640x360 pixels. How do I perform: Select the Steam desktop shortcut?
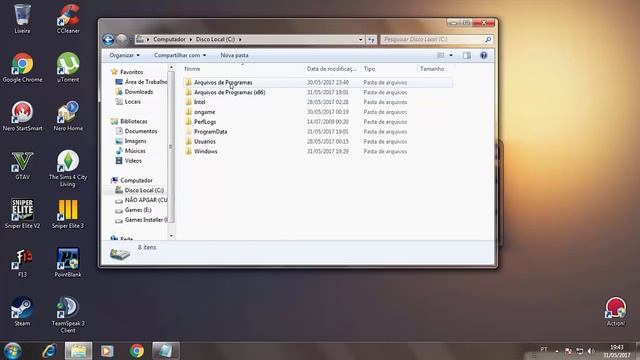[22, 311]
